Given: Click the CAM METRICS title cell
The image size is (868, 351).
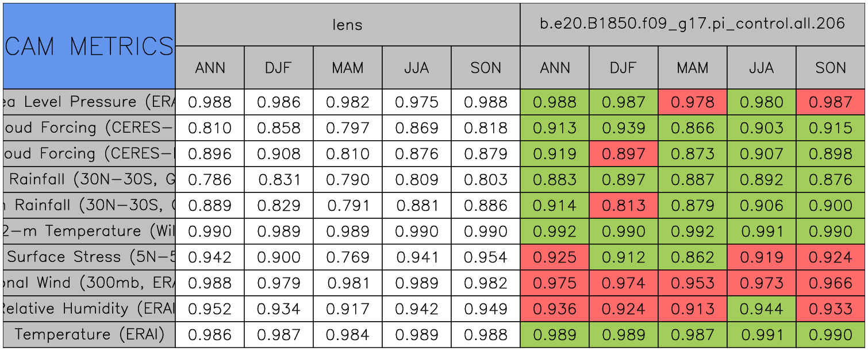Looking at the screenshot, I should [89, 46].
